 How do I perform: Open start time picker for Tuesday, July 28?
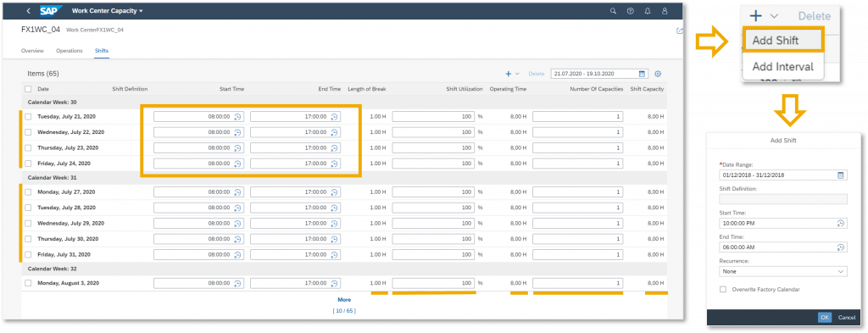(237, 208)
